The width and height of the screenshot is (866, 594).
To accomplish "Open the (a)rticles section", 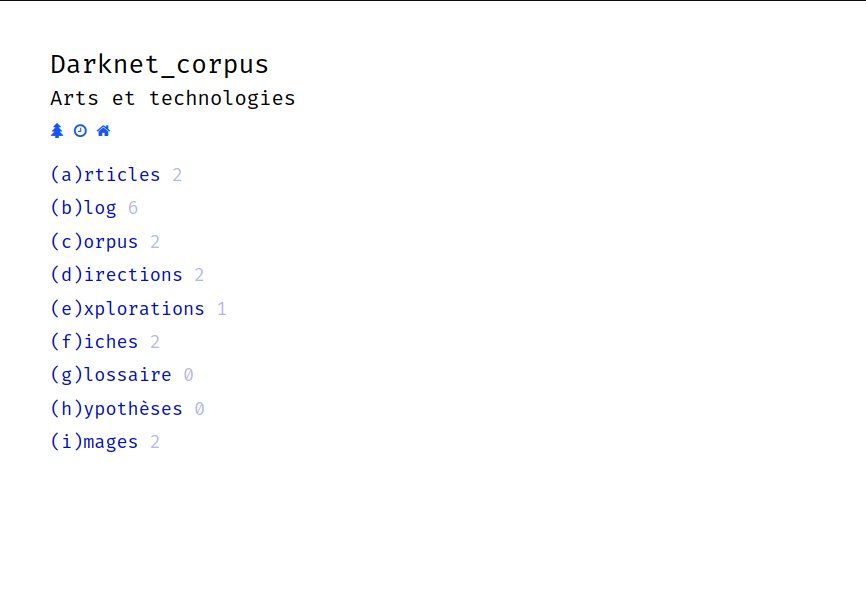I will click(x=105, y=175).
